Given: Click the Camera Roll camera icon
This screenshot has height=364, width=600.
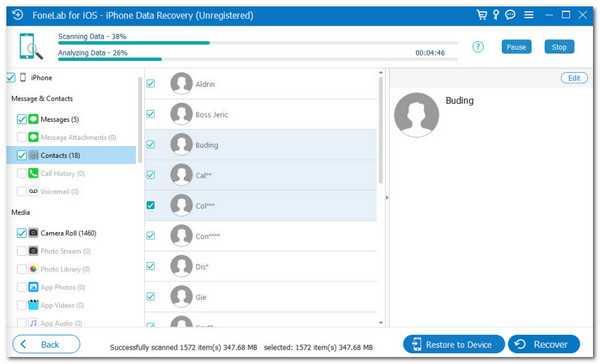Looking at the screenshot, I should point(33,233).
